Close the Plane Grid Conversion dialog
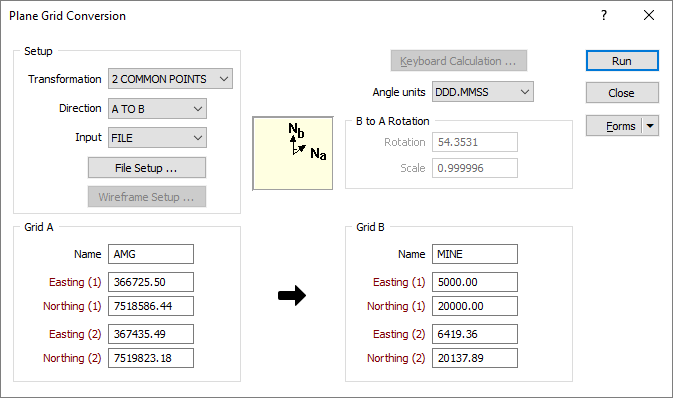Screen dimensions: 673x398 pyautogui.click(x=649, y=15)
